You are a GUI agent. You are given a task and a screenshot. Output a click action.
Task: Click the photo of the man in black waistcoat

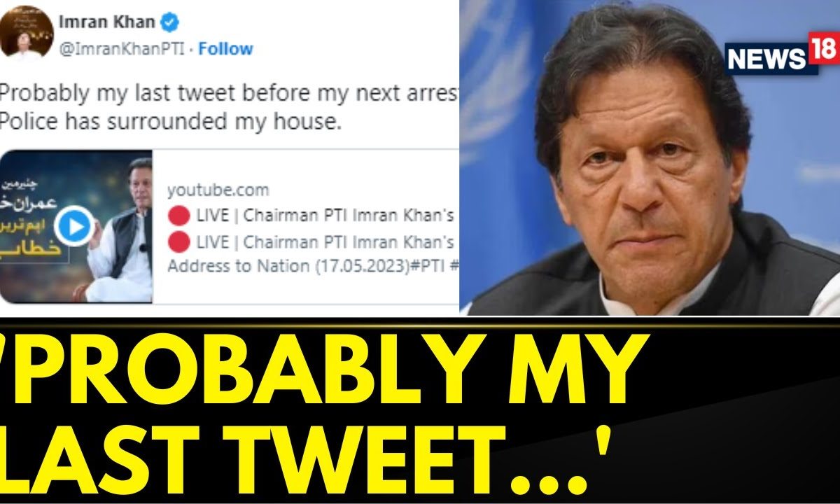click(x=650, y=157)
